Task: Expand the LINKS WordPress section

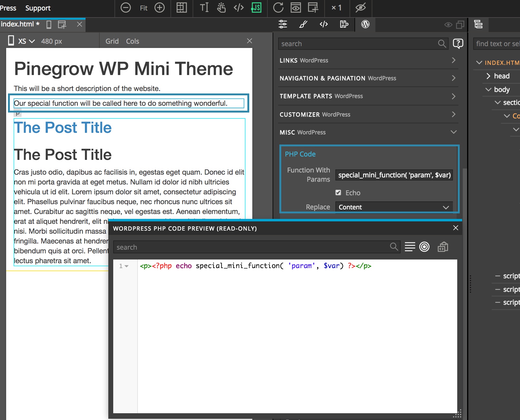Action: click(368, 60)
